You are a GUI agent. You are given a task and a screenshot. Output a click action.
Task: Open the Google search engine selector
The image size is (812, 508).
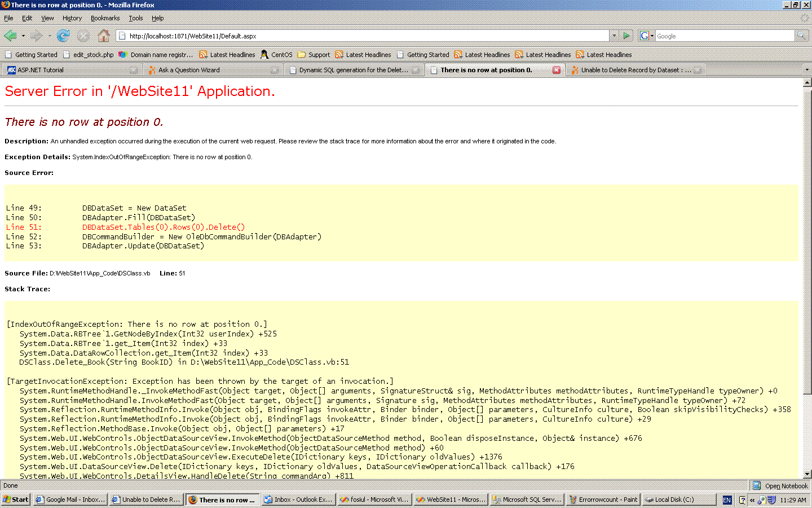[647, 36]
